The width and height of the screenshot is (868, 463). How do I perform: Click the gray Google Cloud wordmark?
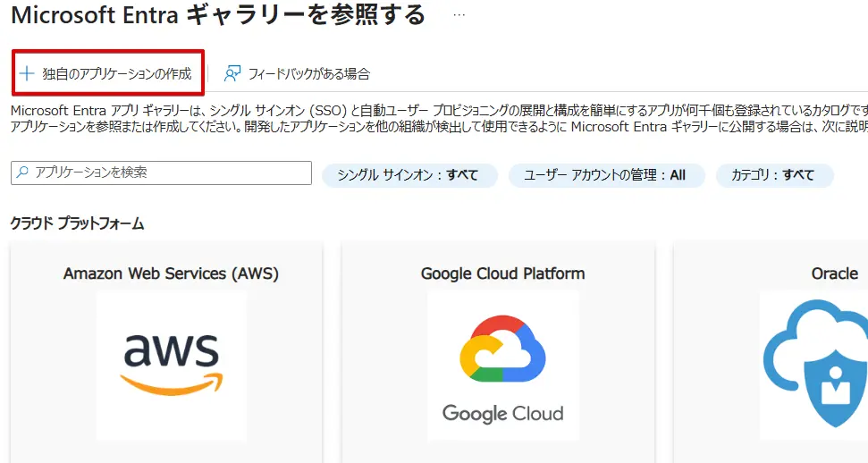(502, 413)
